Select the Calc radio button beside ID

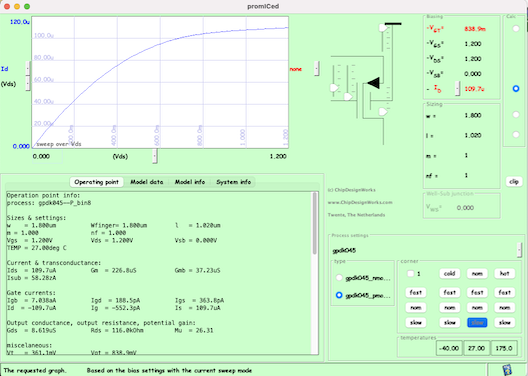516,89
